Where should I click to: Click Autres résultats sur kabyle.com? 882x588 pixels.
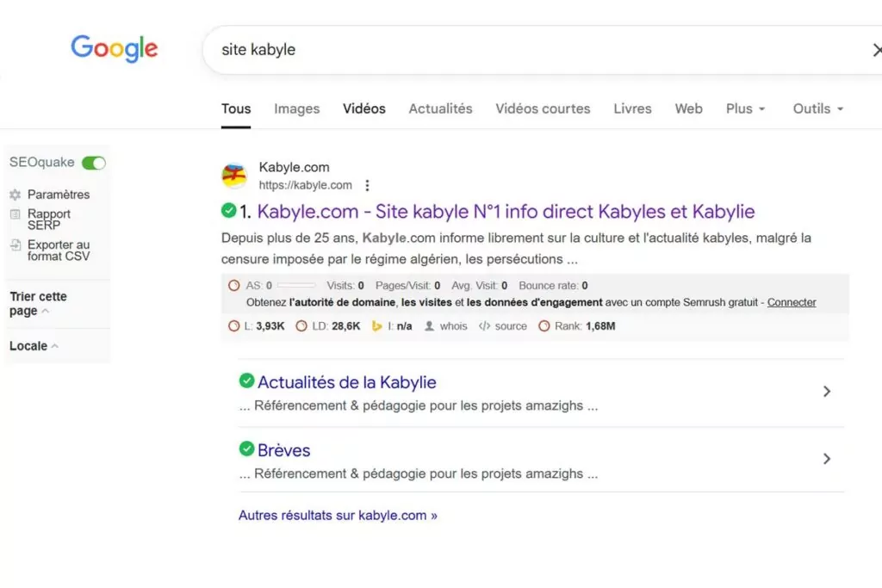[338, 516]
